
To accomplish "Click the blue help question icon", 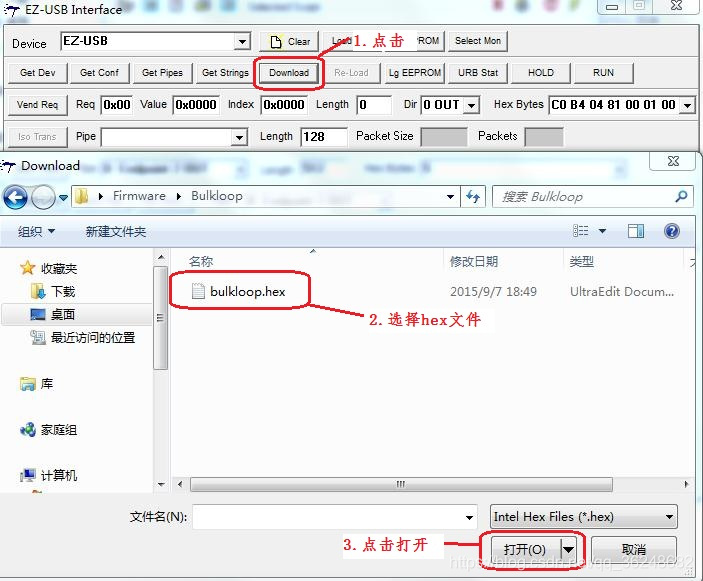I will [x=672, y=231].
